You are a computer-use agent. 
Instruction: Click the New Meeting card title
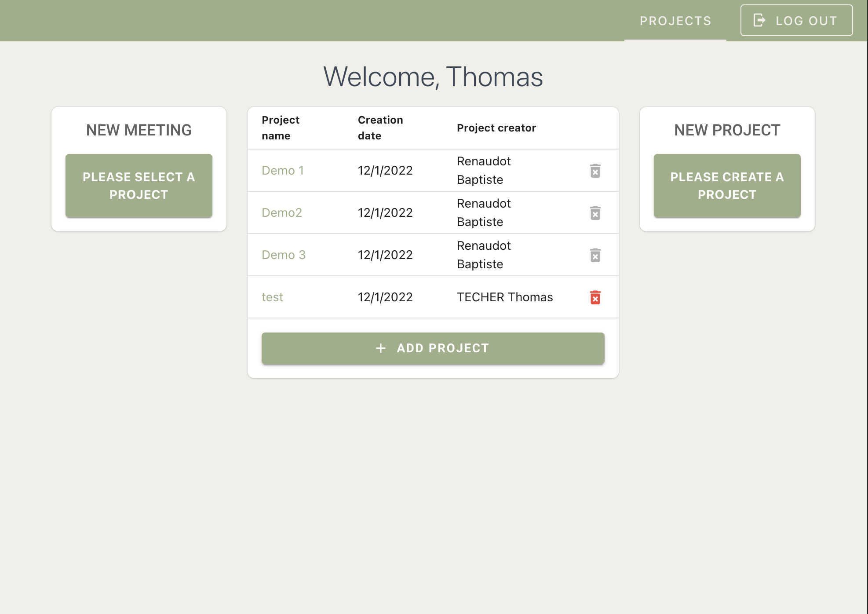(x=139, y=130)
